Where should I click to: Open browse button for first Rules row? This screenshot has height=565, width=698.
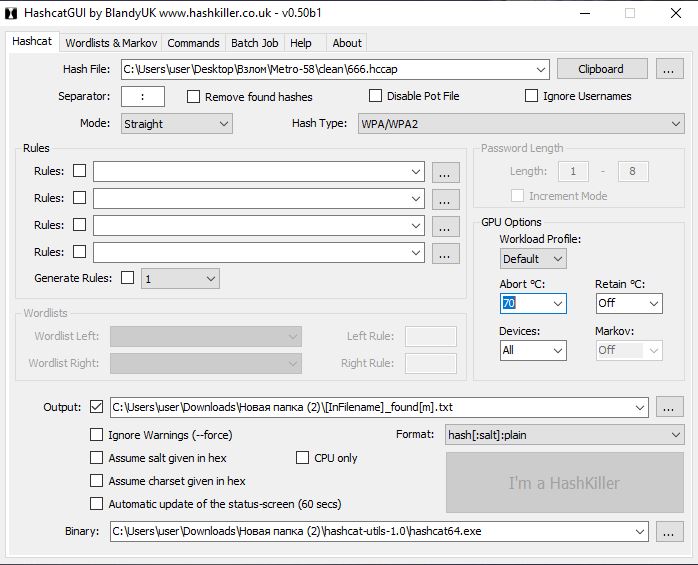click(x=446, y=172)
